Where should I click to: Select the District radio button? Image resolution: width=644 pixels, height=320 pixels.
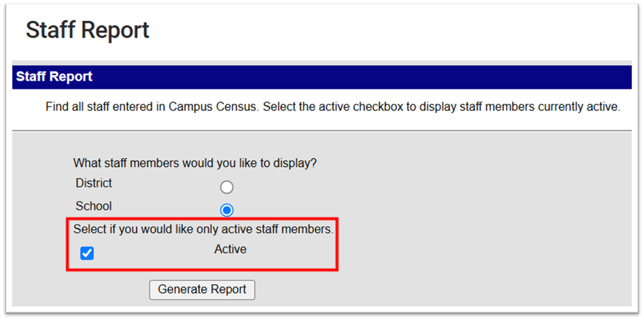point(227,187)
